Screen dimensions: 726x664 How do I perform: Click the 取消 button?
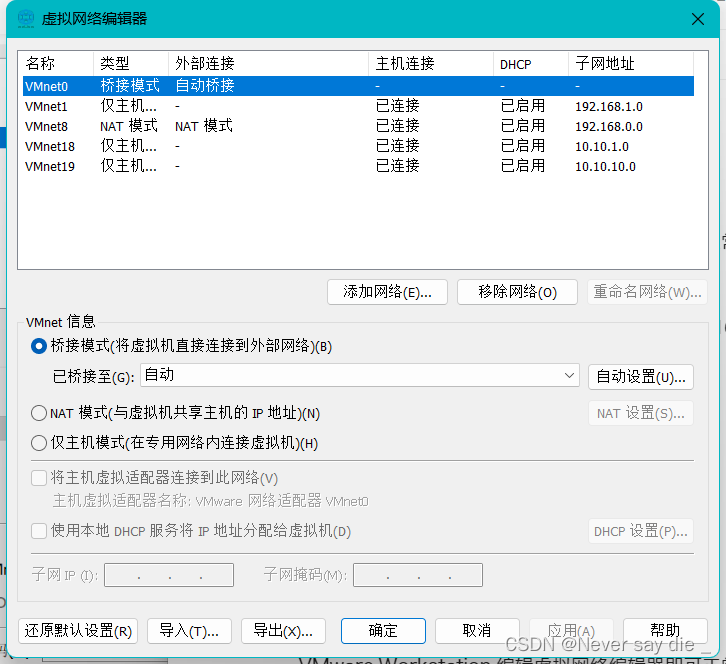[x=477, y=631]
